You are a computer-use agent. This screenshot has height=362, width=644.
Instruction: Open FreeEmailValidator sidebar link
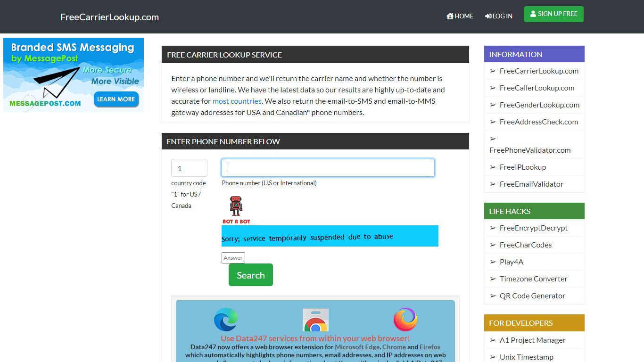coord(531,184)
